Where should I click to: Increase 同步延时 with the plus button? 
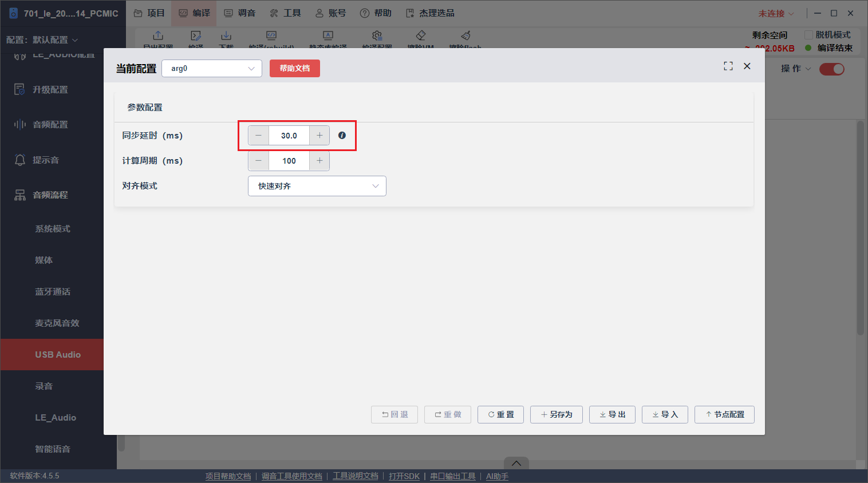click(319, 136)
